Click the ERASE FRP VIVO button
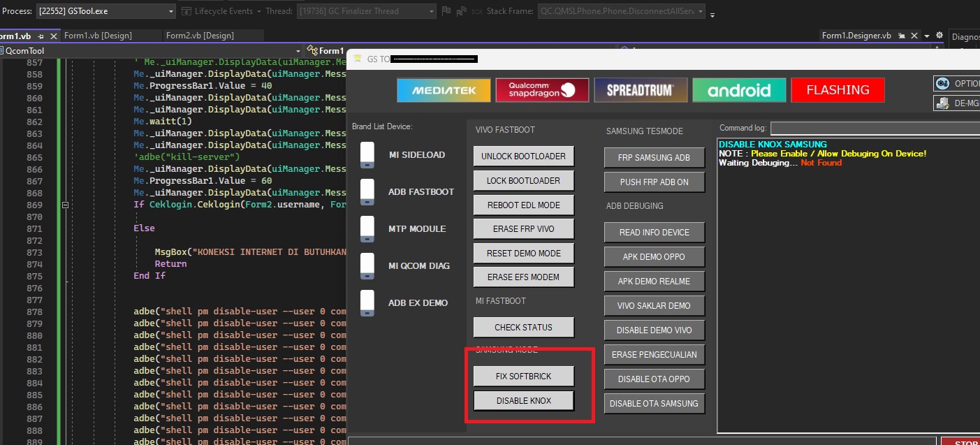The image size is (980, 445). tap(524, 228)
